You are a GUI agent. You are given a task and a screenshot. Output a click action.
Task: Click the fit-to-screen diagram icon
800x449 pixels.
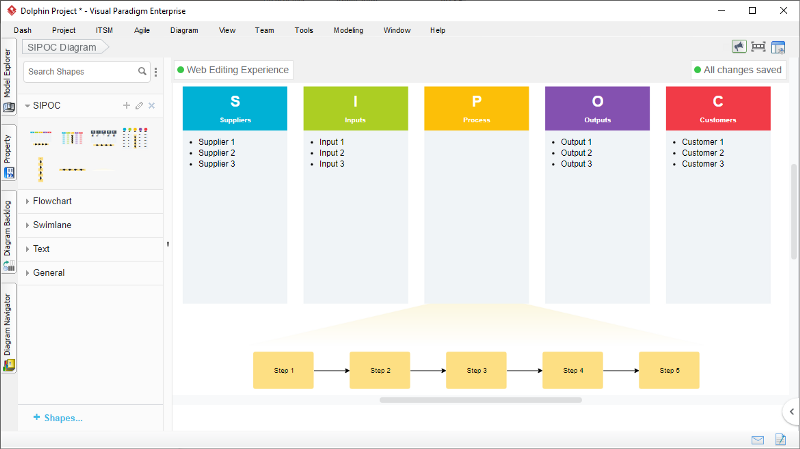(x=758, y=47)
